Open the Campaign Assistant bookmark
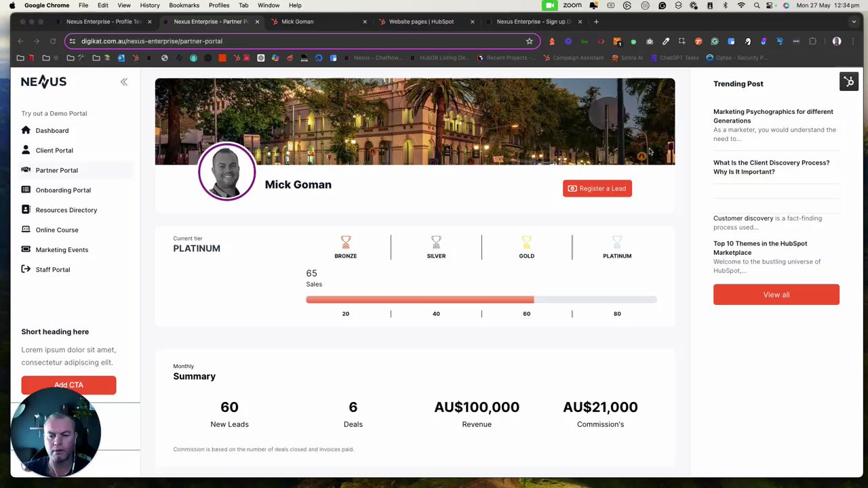This screenshot has width=868, height=488. [x=573, y=58]
